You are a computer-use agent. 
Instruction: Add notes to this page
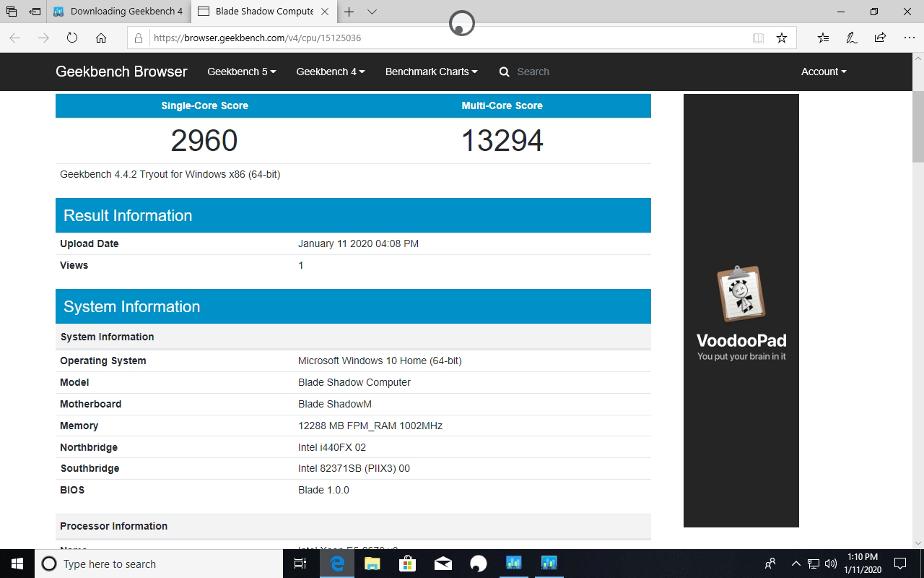click(852, 38)
